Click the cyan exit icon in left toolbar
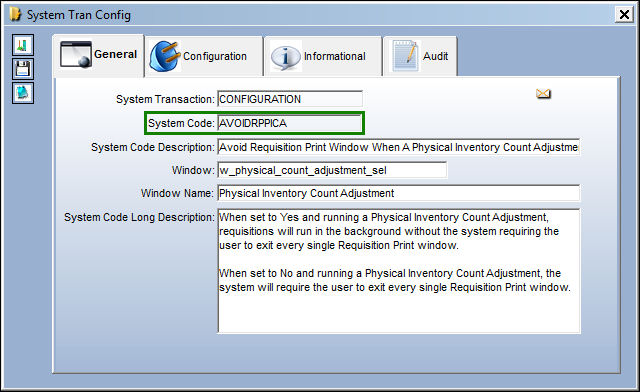 pos(23,93)
